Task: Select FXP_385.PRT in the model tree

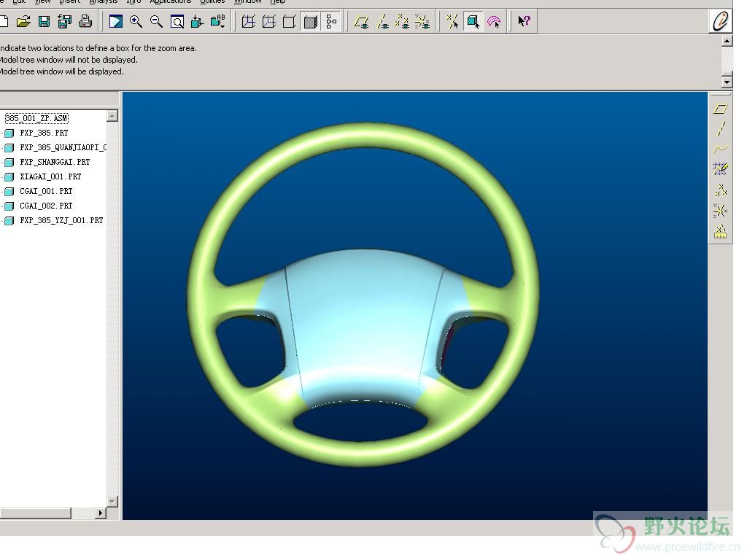Action: 44,133
